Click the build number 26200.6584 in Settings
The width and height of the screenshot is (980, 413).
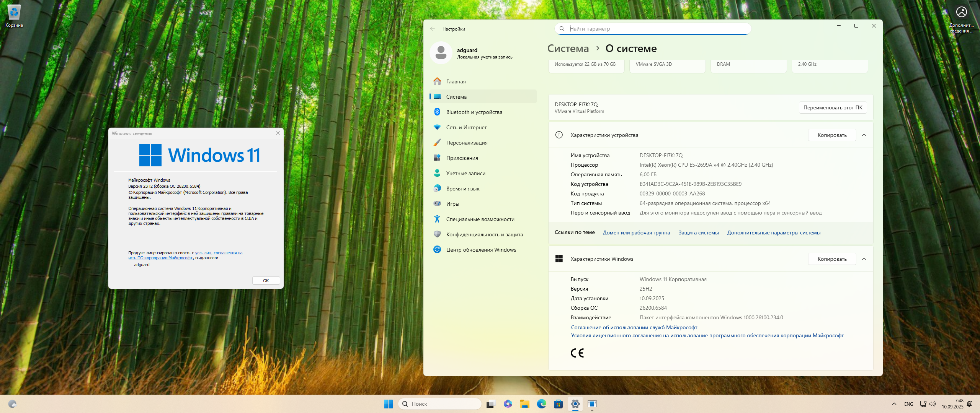coord(653,308)
